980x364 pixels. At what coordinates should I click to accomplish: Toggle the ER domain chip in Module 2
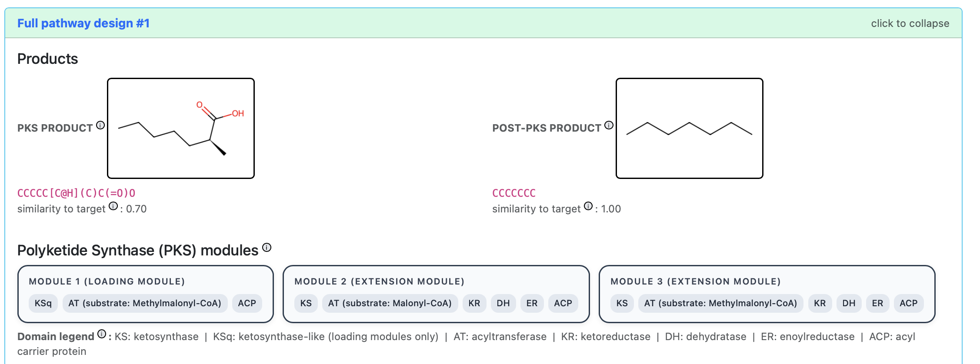tap(532, 303)
